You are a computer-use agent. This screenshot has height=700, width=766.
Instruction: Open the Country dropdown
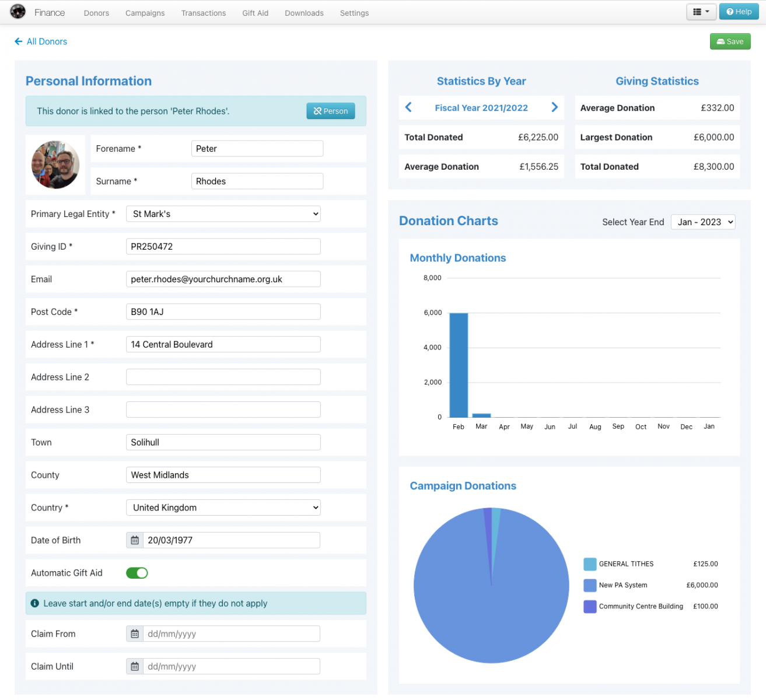point(223,508)
